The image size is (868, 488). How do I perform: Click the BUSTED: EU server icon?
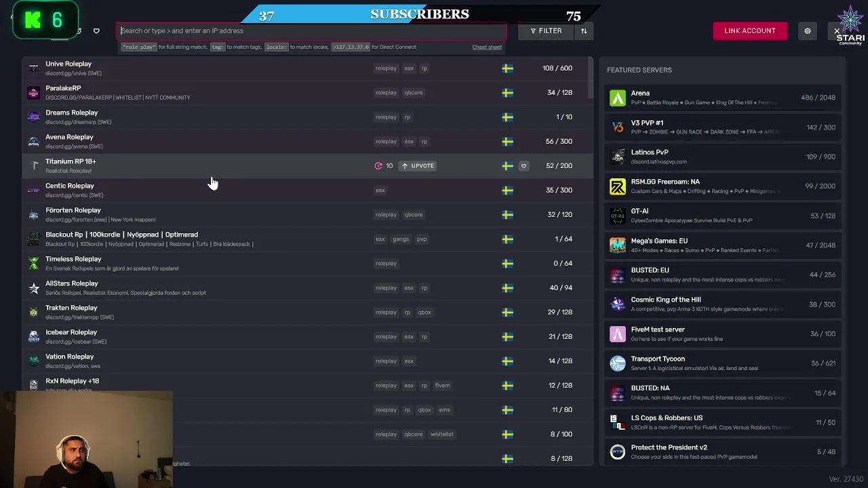[617, 274]
